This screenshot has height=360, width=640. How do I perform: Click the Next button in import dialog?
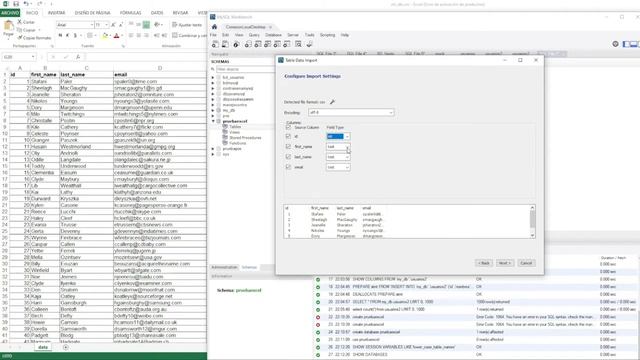pos(504,263)
